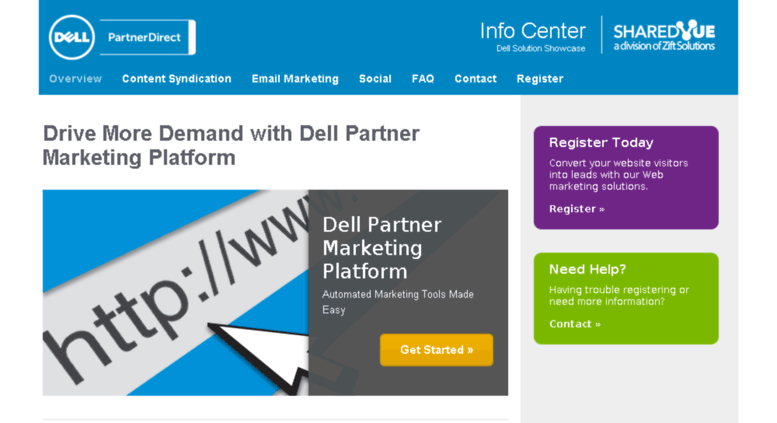The height and width of the screenshot is (423, 777).
Task: Click the SharedVue logo
Action: click(x=664, y=36)
